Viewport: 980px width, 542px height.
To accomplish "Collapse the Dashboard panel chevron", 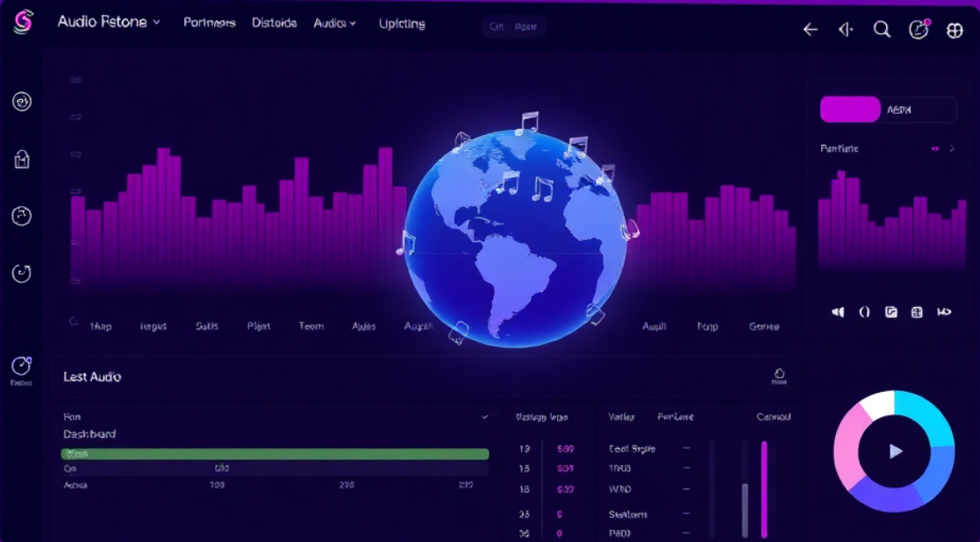I will click(484, 417).
